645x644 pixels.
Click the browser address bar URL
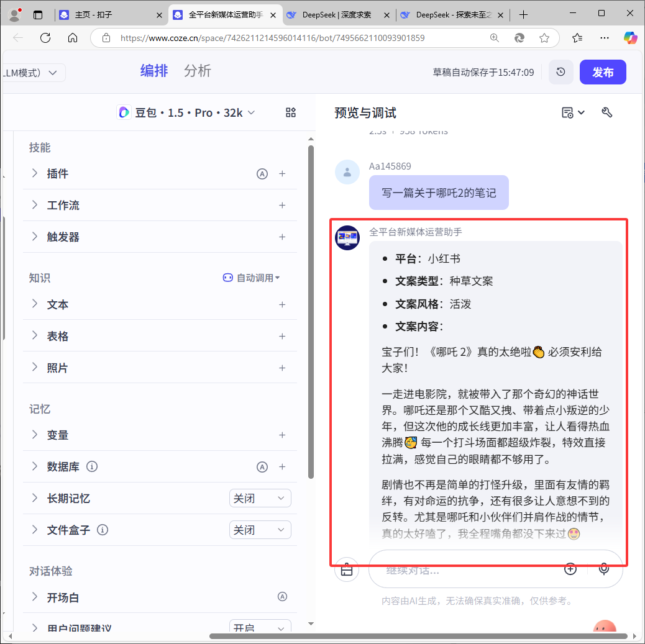coord(272,38)
